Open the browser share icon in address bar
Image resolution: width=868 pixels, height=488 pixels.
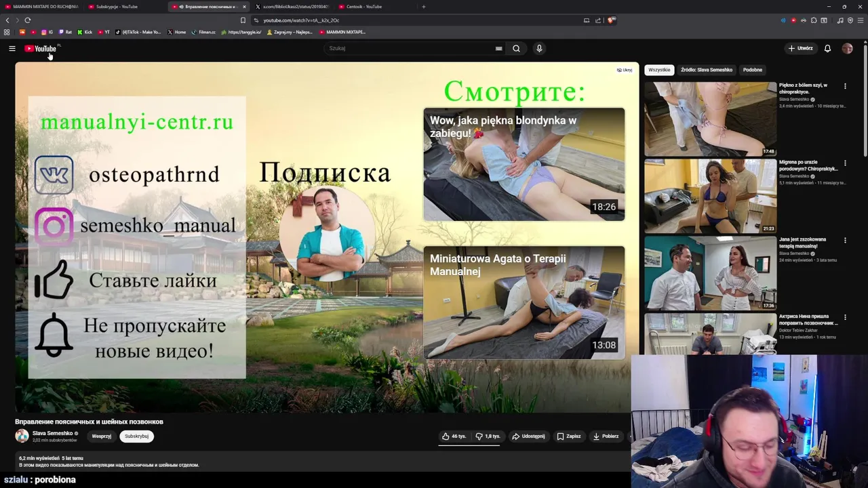click(x=597, y=20)
